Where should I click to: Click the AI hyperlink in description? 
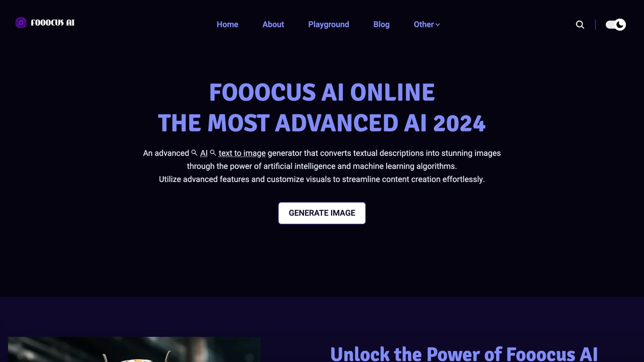(x=204, y=153)
